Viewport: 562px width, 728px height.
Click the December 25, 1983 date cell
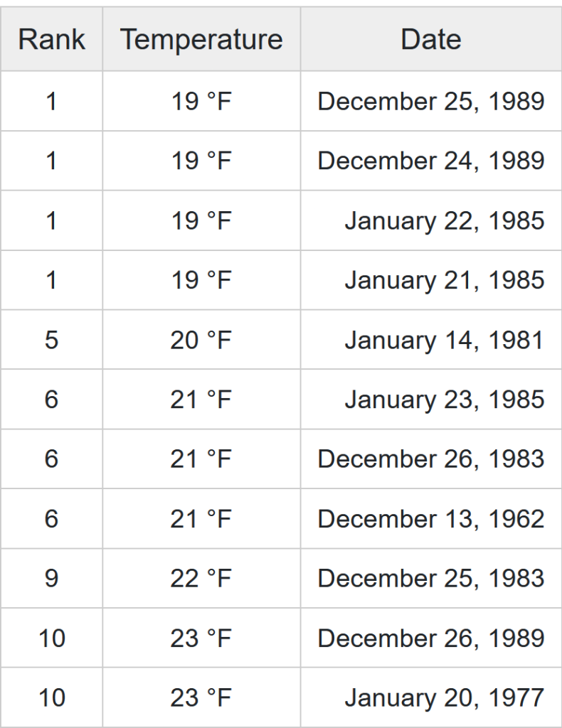tap(431, 579)
